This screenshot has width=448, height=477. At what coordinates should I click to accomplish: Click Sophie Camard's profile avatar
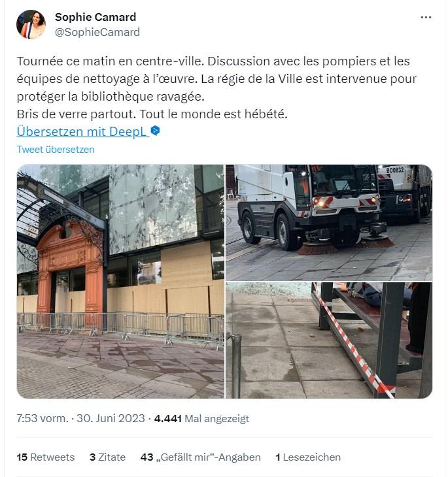pyautogui.click(x=31, y=25)
